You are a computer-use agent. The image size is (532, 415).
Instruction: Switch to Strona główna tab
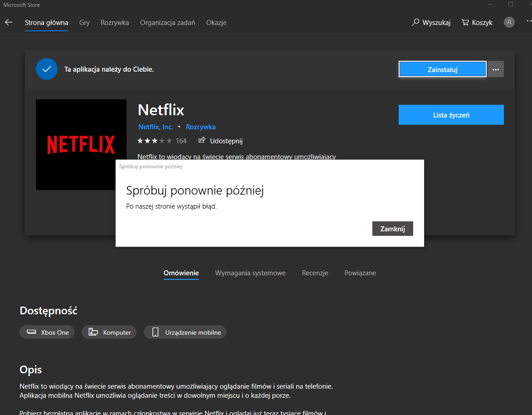coord(46,23)
